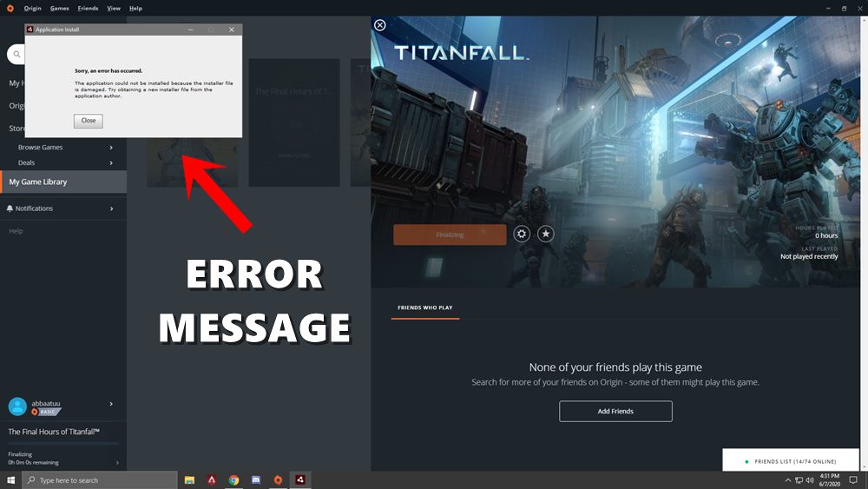This screenshot has height=489, width=868.
Task: Expand the abbaatuu account chevron
Action: (x=111, y=404)
